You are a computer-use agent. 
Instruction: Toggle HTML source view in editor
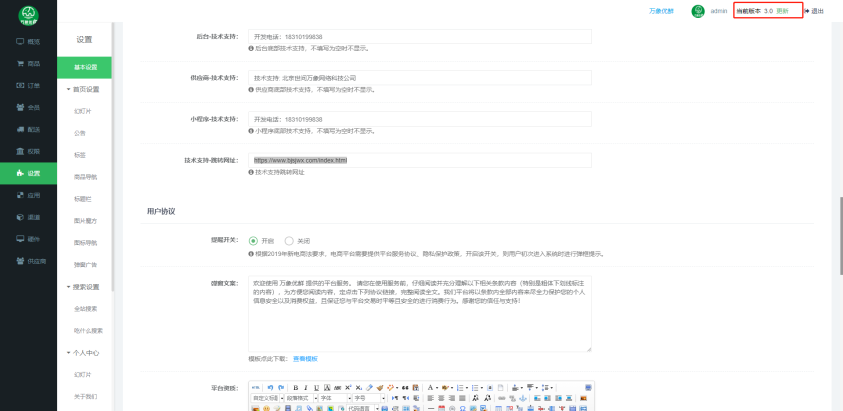coord(256,387)
